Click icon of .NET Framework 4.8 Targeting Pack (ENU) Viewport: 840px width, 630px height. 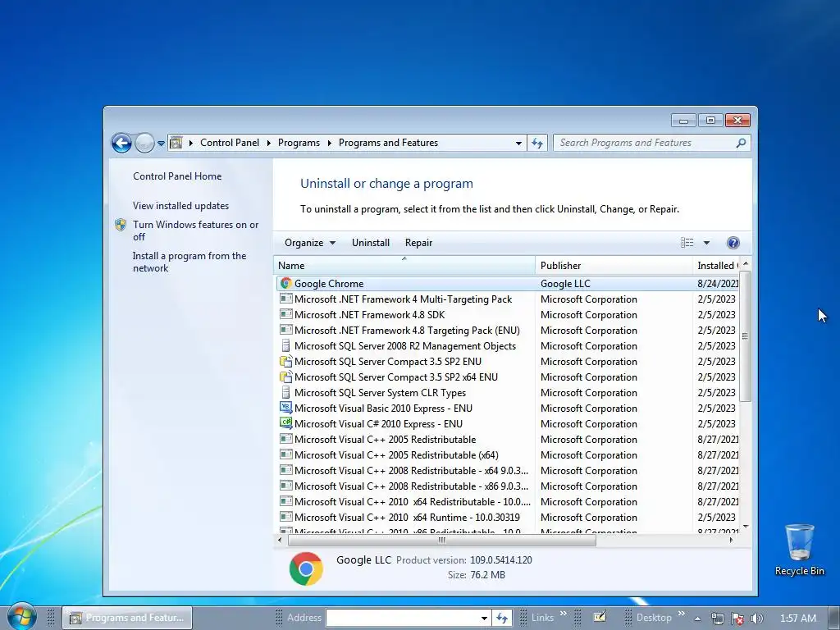286,330
